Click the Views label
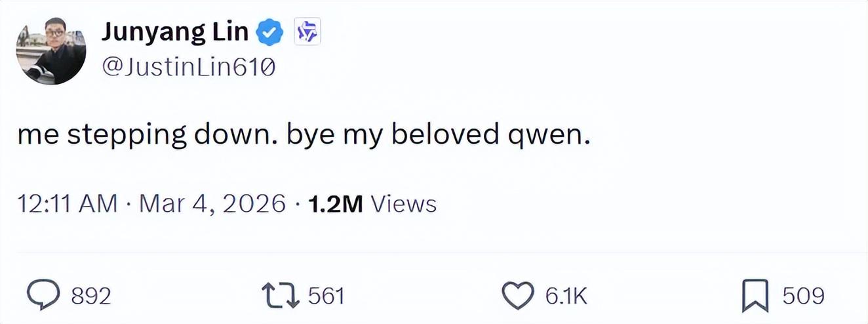 point(404,203)
